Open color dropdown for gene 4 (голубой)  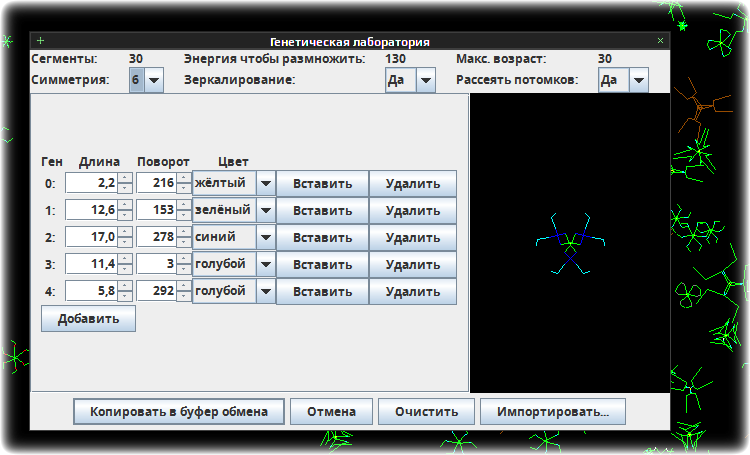pyautogui.click(x=234, y=291)
